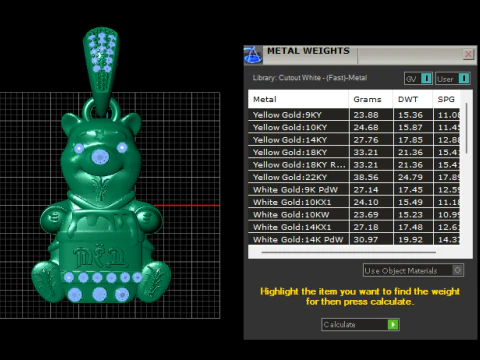The width and height of the screenshot is (480, 360).
Task: Toggle the User library switch
Action: [x=464, y=78]
